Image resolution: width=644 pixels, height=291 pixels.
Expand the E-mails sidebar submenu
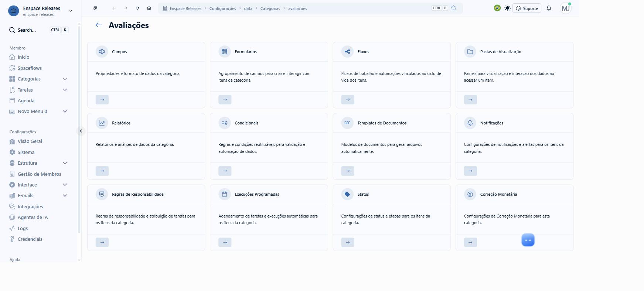click(65, 196)
